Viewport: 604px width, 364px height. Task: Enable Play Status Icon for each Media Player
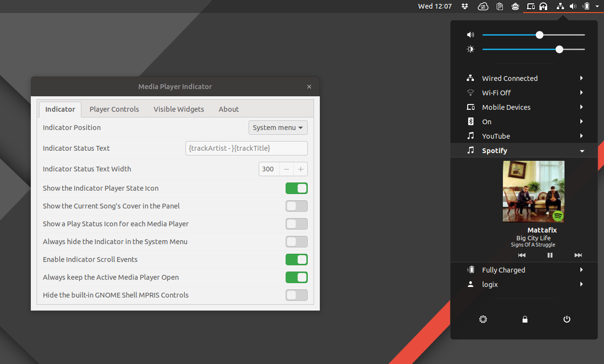[297, 224]
